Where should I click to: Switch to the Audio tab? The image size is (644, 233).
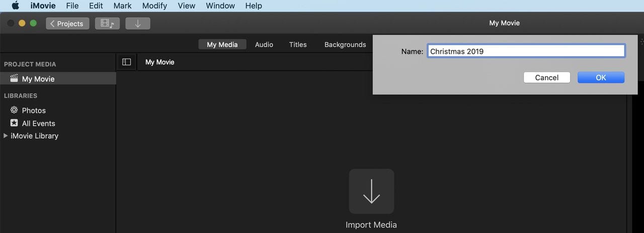point(264,44)
